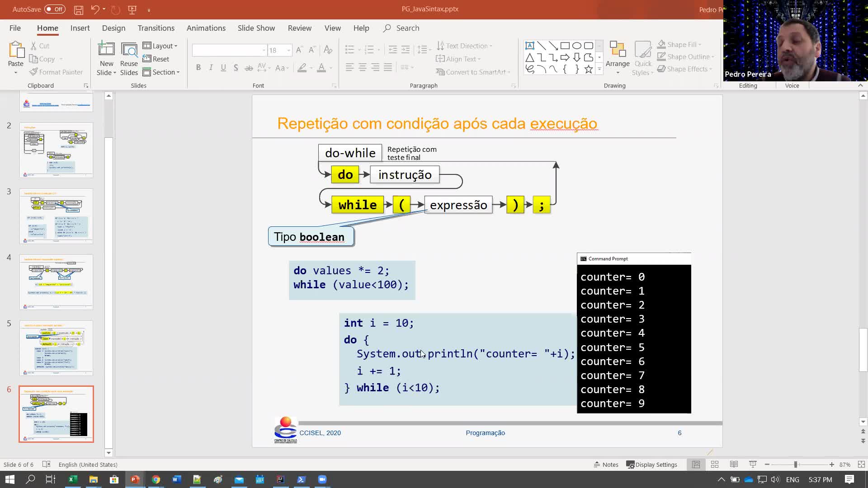Click the Save icon in title bar
The image size is (868, 488).
(78, 9)
